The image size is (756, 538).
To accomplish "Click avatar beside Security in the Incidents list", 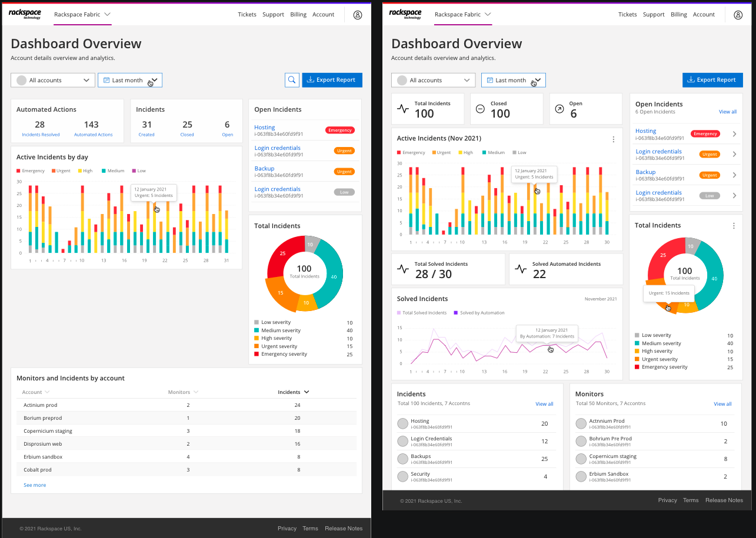I will [402, 476].
